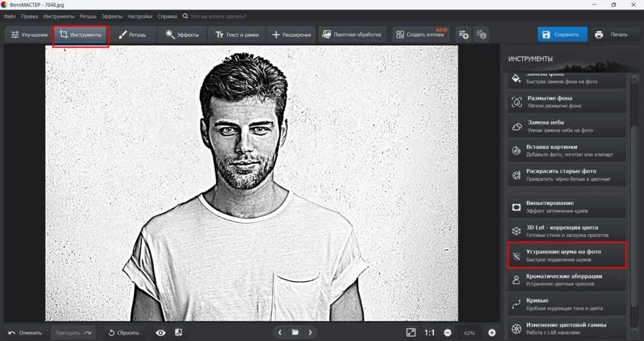Image resolution: width=644 pixels, height=341 pixels.
Task: Open the Кривые tool
Action: 567,304
